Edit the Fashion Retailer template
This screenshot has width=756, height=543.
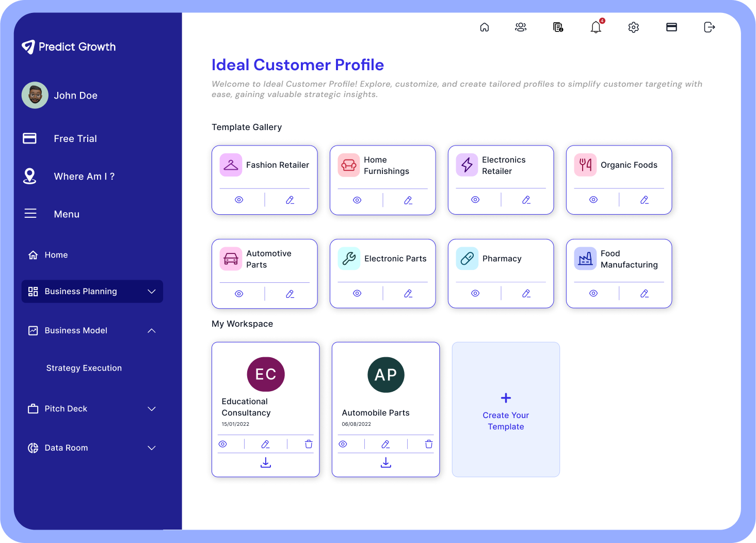(290, 200)
